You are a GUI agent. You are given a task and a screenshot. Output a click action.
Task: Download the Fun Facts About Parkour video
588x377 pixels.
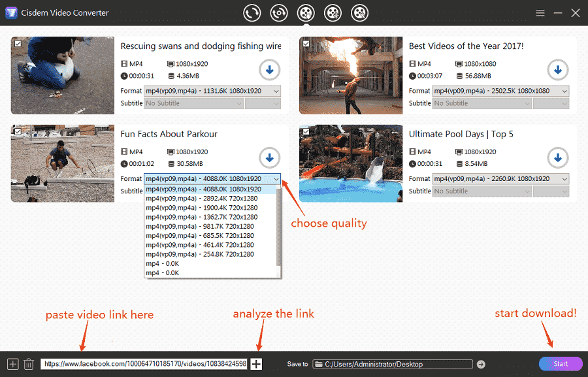click(269, 158)
